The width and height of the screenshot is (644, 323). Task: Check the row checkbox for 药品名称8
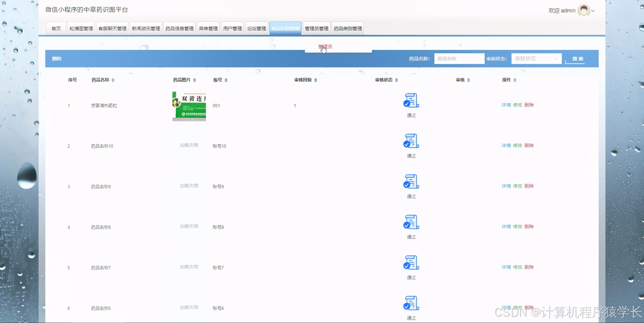[x=51, y=227]
